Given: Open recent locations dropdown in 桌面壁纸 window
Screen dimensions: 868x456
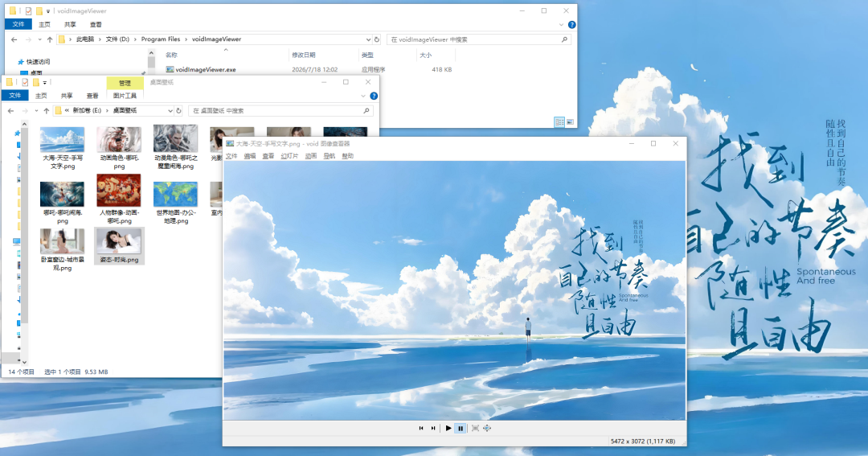Looking at the screenshot, I should [x=36, y=111].
